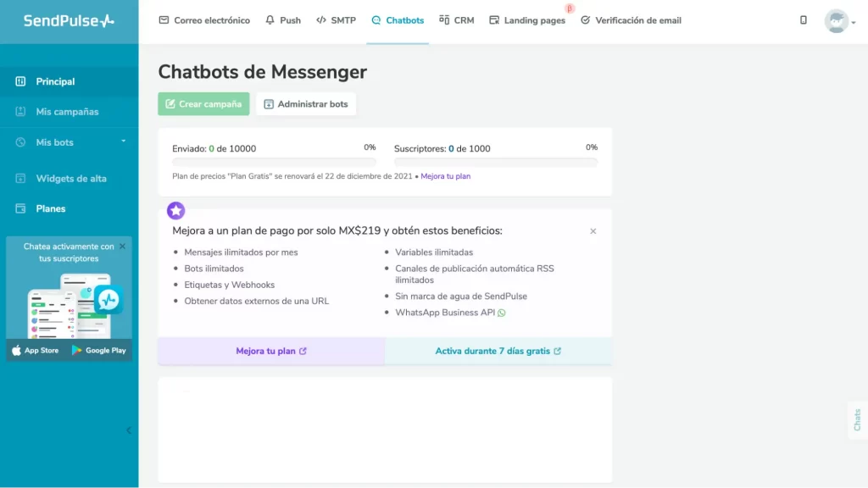Click the pencil icon in Crear campaña button

[x=170, y=104]
